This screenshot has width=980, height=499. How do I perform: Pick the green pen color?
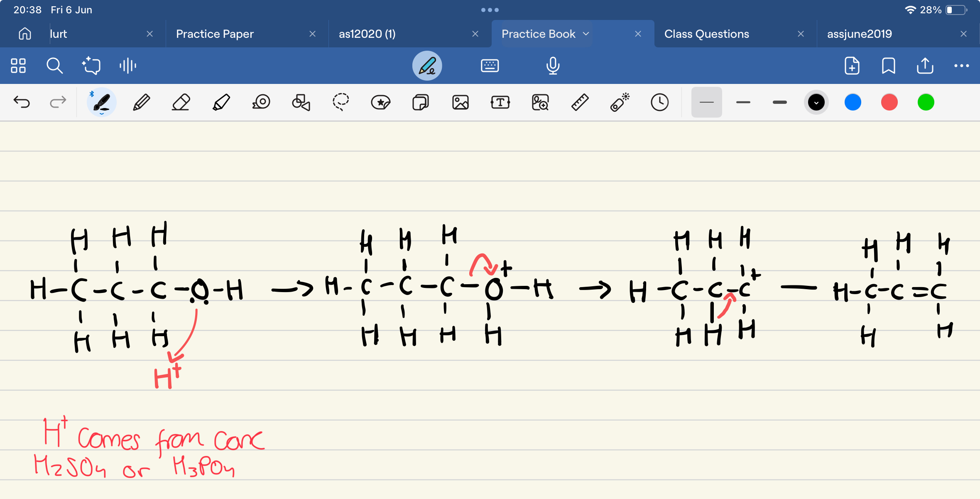click(x=926, y=102)
